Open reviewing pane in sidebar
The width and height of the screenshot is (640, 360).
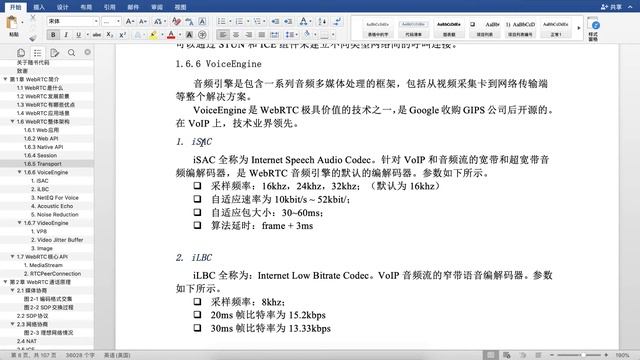pyautogui.click(x=54, y=53)
